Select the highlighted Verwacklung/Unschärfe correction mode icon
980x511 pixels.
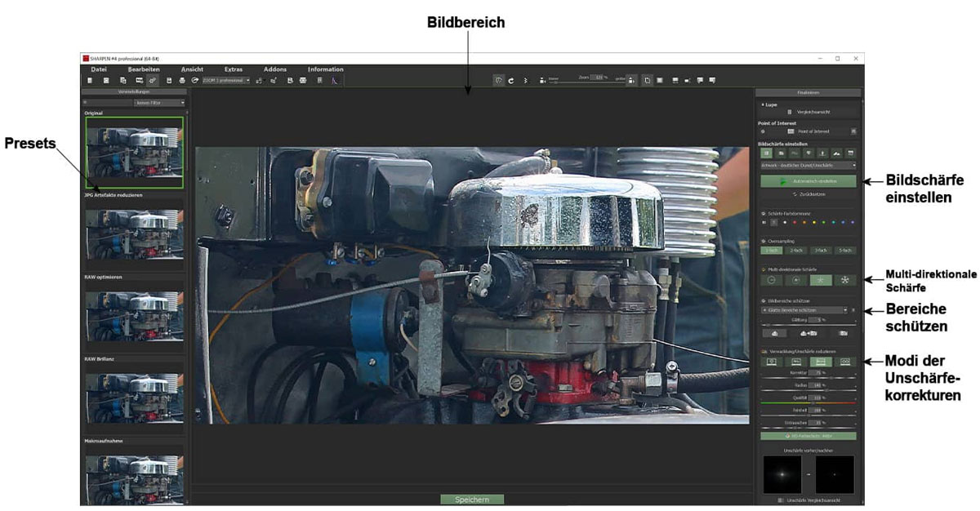pos(821,361)
